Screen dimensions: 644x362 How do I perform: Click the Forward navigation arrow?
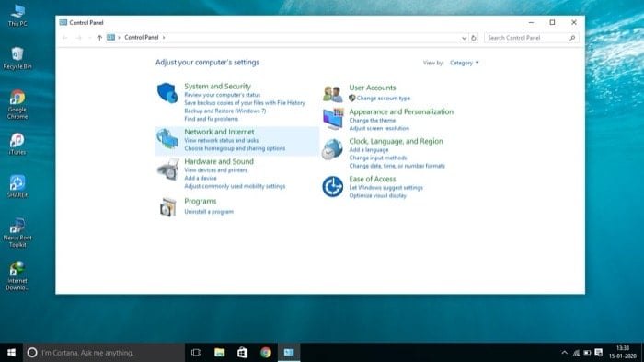coord(78,38)
